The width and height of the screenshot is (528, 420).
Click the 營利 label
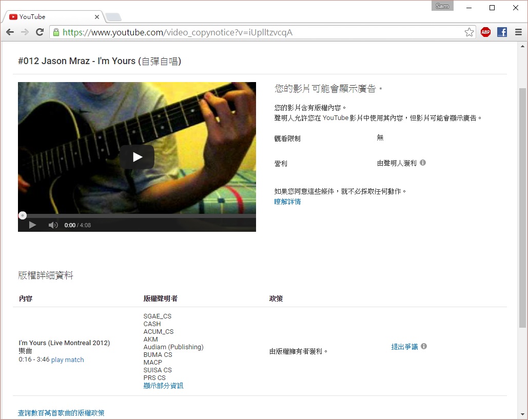point(281,164)
